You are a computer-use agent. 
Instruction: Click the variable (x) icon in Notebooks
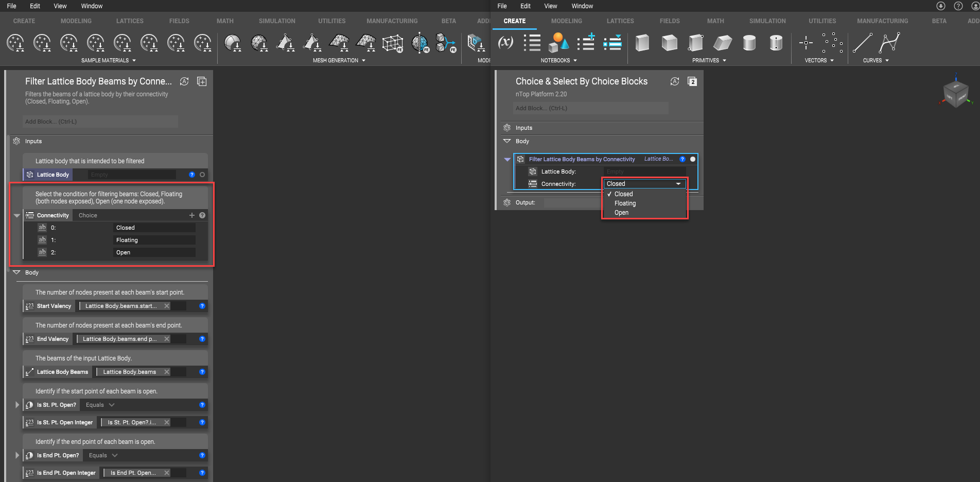[x=505, y=43]
